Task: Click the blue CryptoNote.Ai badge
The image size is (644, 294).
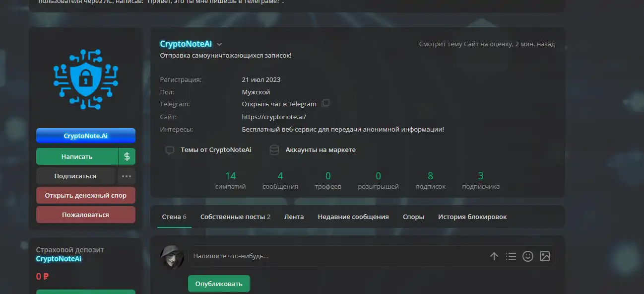Action: coord(86,136)
